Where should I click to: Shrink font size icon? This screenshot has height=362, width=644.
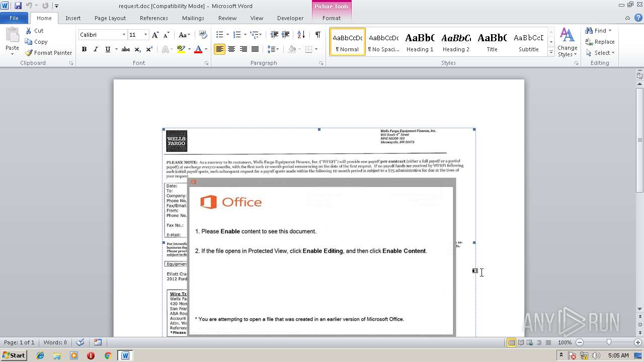(x=167, y=35)
